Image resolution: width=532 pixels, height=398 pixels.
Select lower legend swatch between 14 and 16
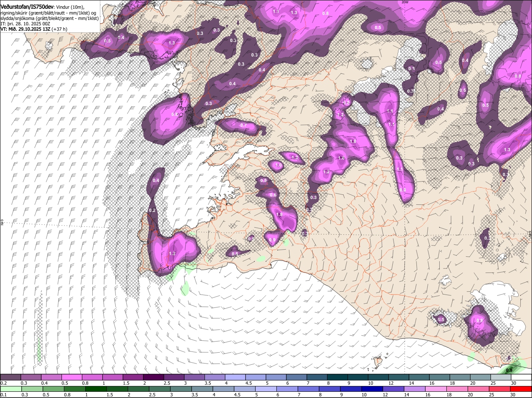point(415,389)
